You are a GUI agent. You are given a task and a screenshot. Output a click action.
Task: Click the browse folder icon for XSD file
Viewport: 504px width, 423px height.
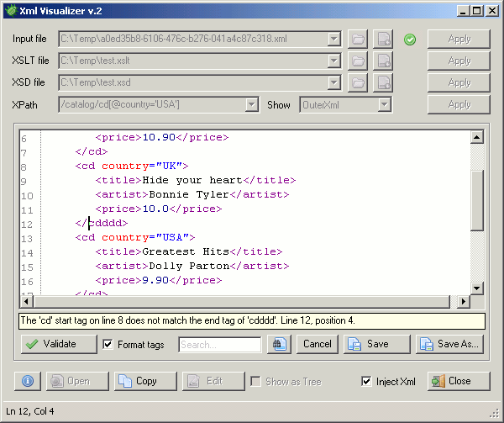pos(359,82)
